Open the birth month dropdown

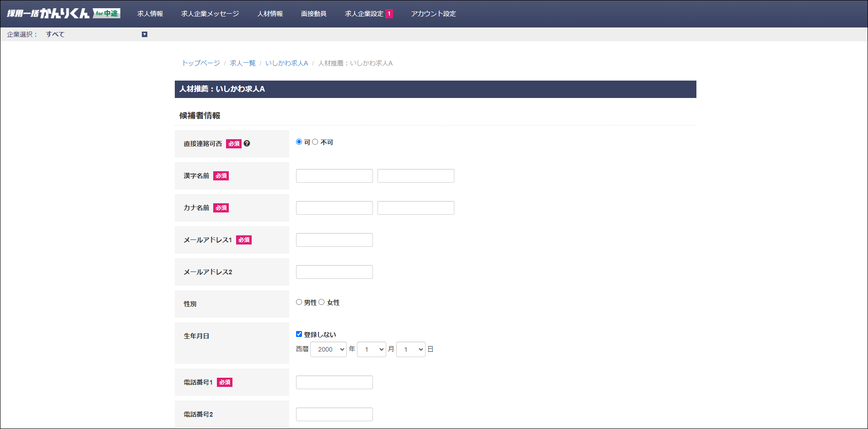pos(371,349)
